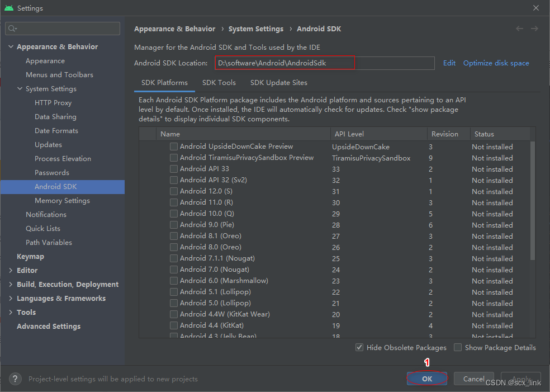Expand the Editor settings category
The width and height of the screenshot is (550, 392).
click(11, 270)
